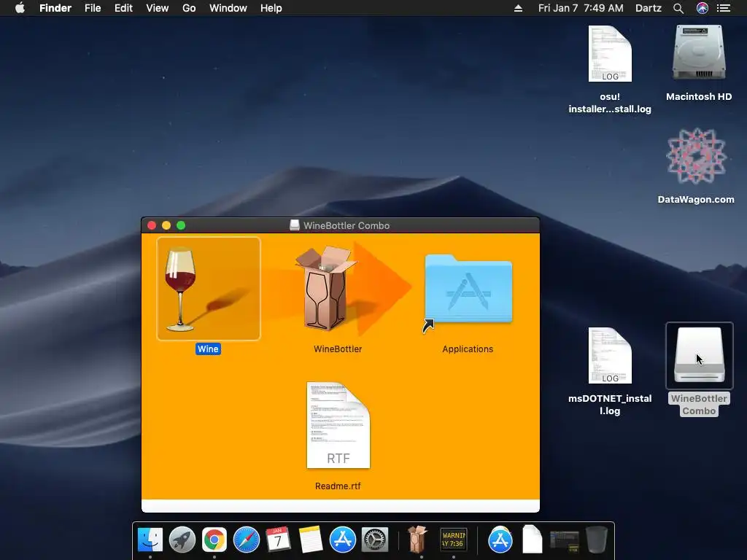Viewport: 747px width, 560px height.
Task: Open the Apple menu
Action: pyautogui.click(x=20, y=8)
